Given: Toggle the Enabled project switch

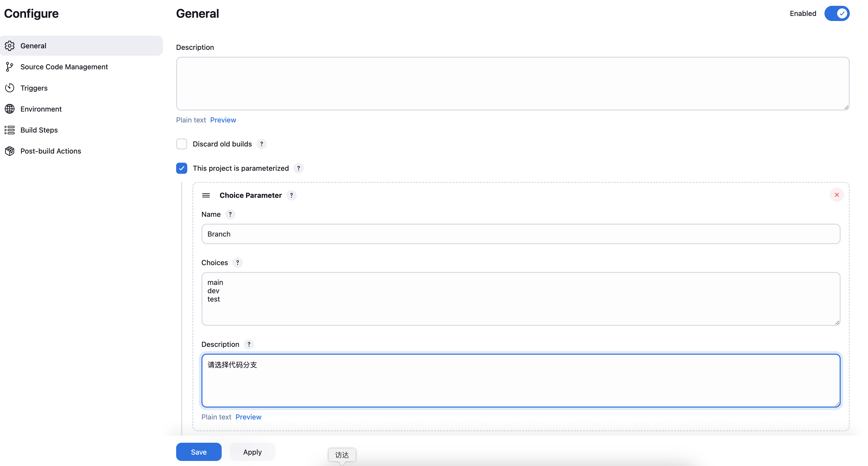Looking at the screenshot, I should coord(837,13).
